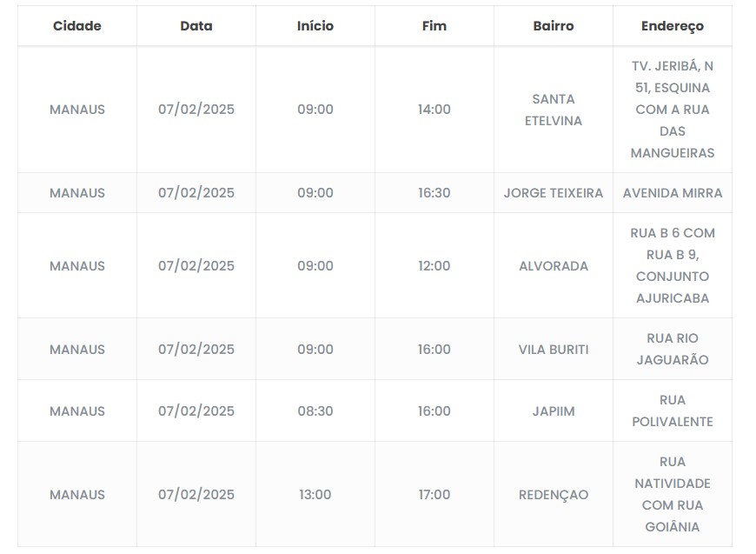This screenshot has height=554, width=756.
Task: Click the Endereço column header
Action: 673,26
